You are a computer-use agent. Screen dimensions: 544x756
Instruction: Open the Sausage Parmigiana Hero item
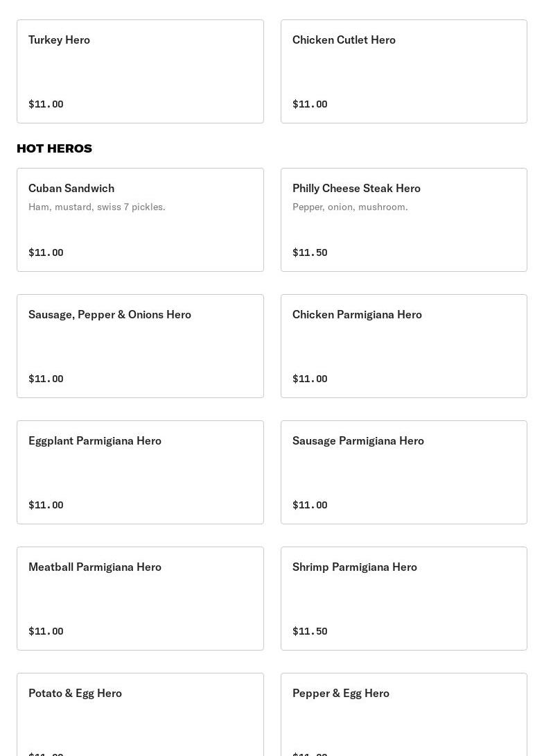403,472
